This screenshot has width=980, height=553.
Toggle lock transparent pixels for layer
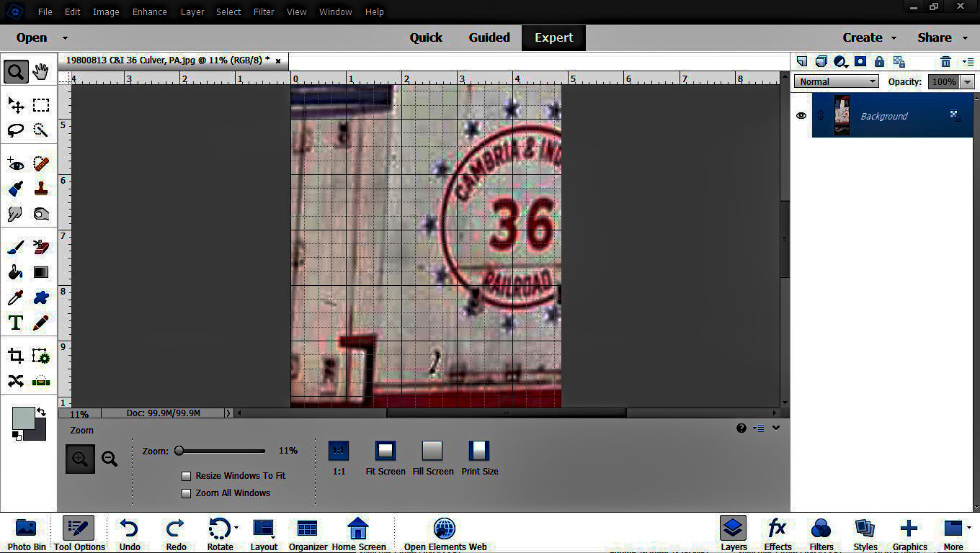[899, 62]
